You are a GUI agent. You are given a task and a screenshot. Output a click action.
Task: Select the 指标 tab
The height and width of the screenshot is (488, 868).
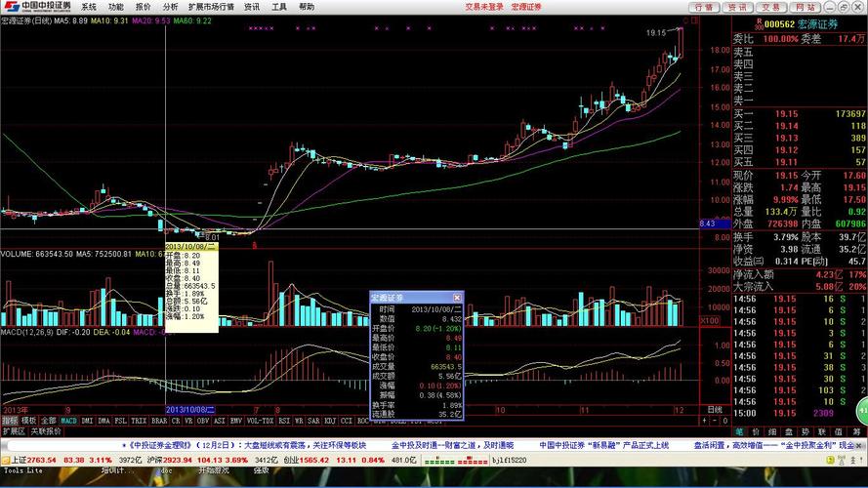(10, 421)
